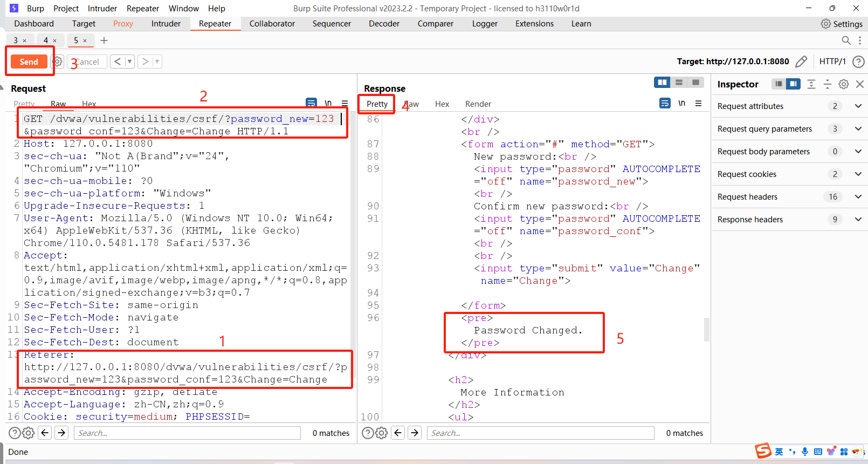Viewport: 868px width, 464px height.
Task: Search the Repeater tabs with the magnifier
Action: point(846,40)
